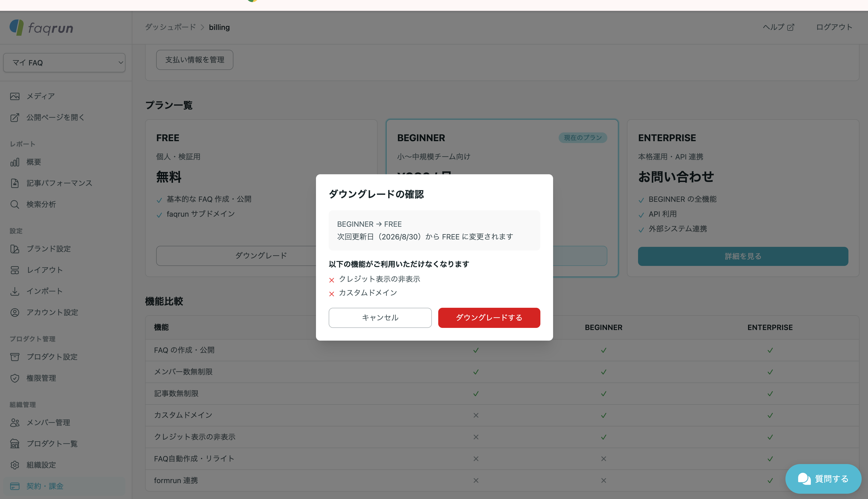The height and width of the screenshot is (499, 868).
Task: Click ダウングレード on the FREE plan card
Action: 261,256
